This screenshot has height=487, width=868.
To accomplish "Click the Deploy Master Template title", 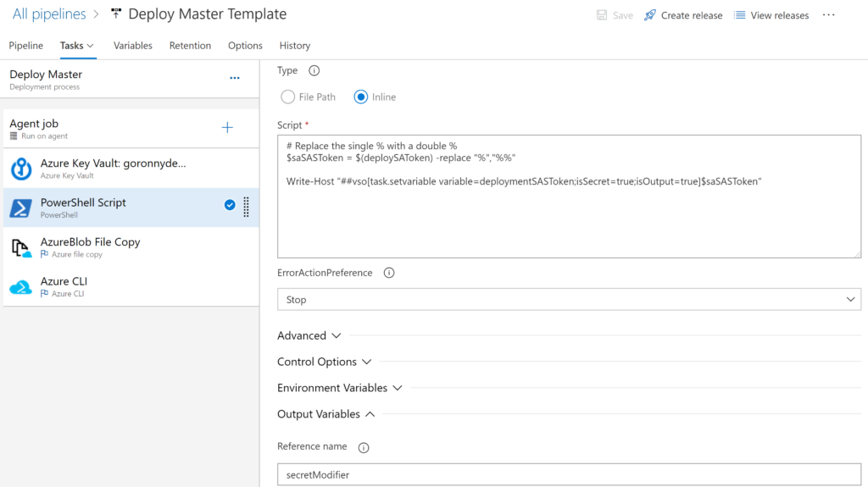I will [207, 14].
